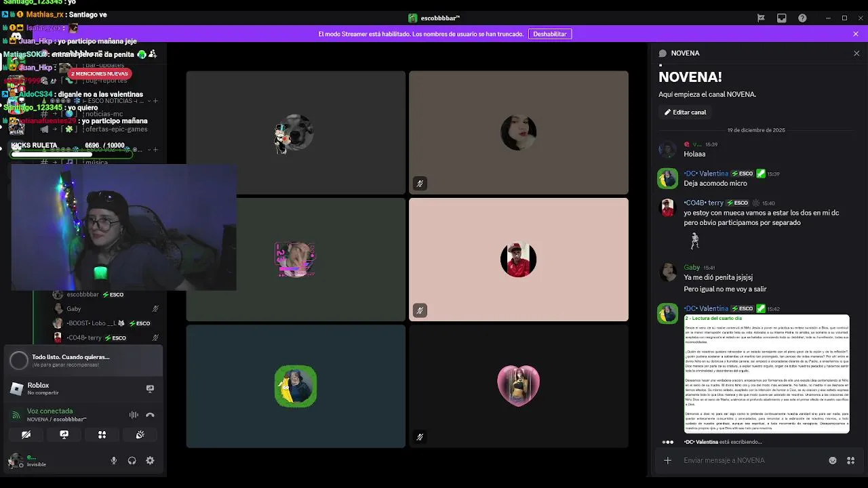The height and width of the screenshot is (488, 868).
Task: Open voice activities four-shapes button
Action: [102, 434]
